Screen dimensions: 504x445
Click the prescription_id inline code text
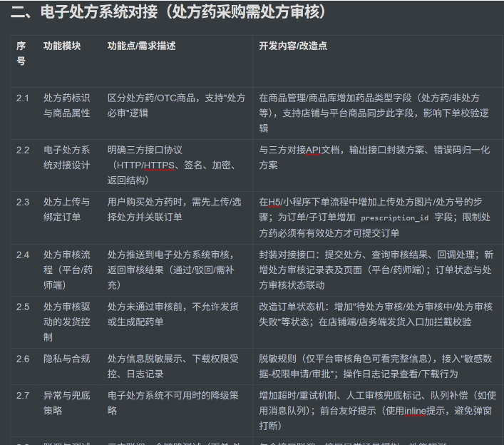[394, 218]
